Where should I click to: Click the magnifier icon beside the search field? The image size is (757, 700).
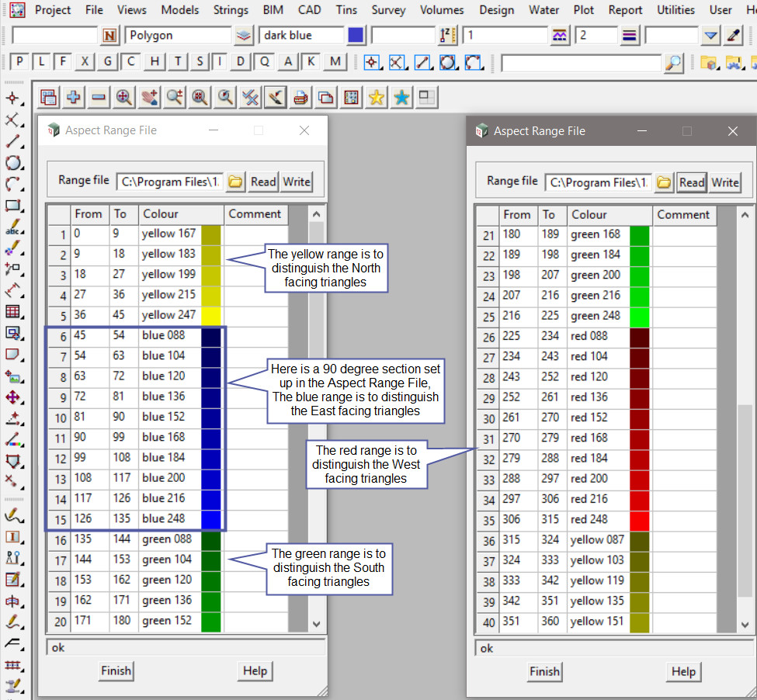coord(674,63)
